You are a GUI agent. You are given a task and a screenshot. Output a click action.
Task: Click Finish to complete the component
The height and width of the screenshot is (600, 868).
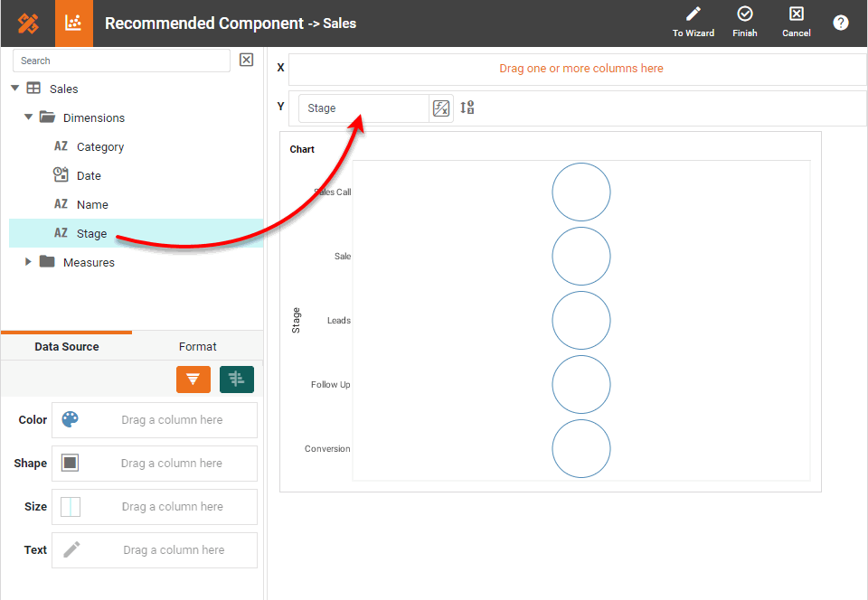click(745, 23)
